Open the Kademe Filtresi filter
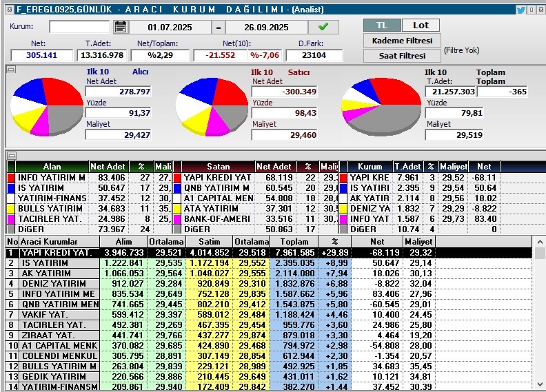546x392 pixels. tap(402, 41)
